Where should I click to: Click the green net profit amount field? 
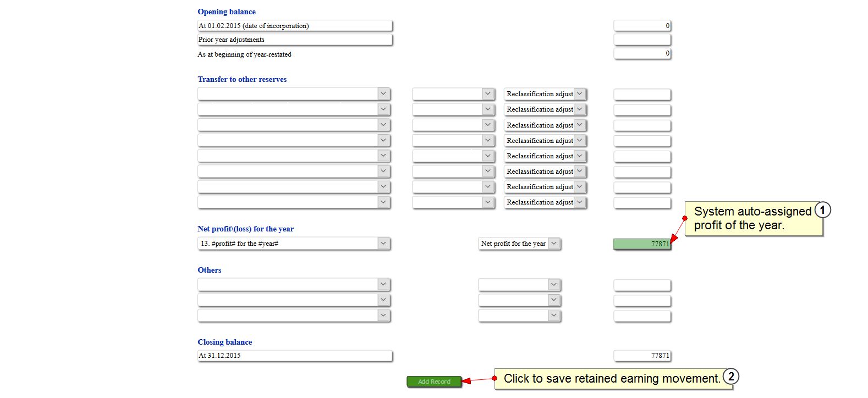[x=642, y=244]
